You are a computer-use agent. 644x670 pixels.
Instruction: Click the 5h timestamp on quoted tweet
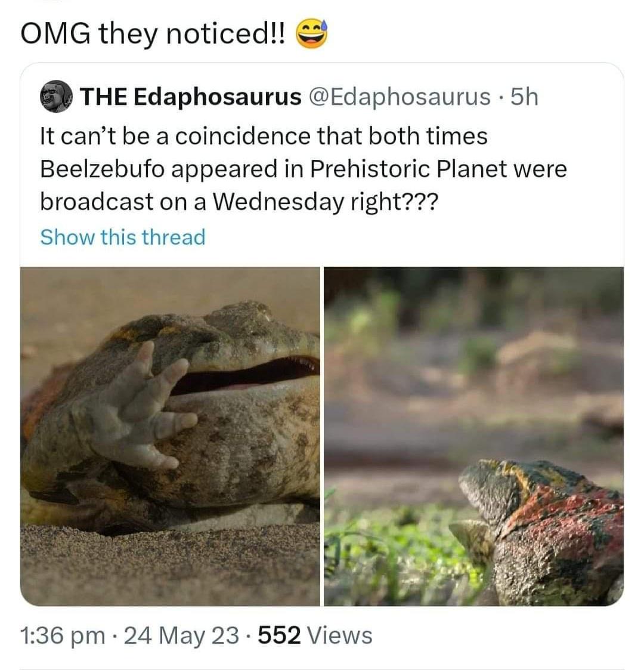[524, 97]
